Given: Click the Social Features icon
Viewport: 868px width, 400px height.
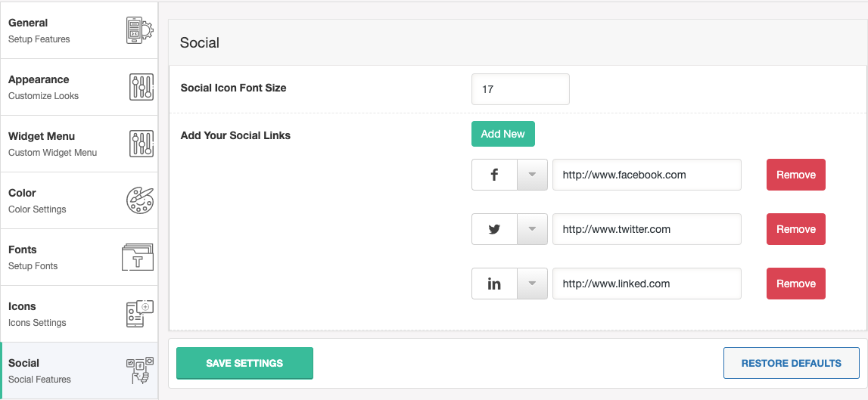Looking at the screenshot, I should [x=139, y=371].
